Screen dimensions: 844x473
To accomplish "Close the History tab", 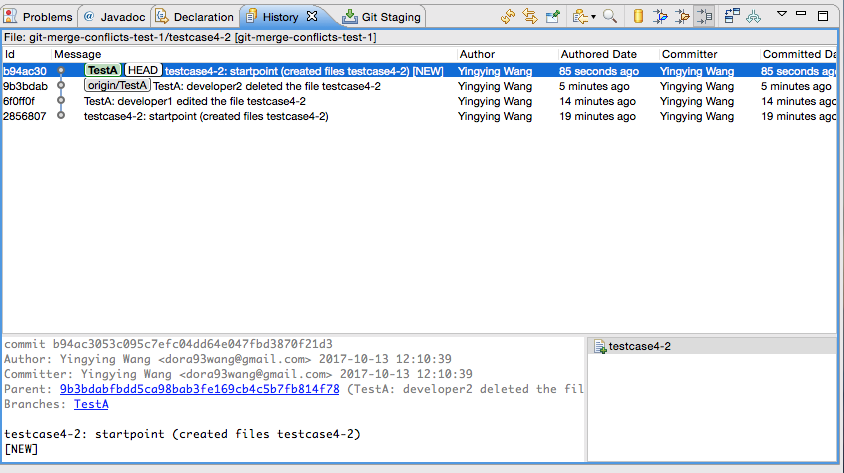I will (312, 16).
